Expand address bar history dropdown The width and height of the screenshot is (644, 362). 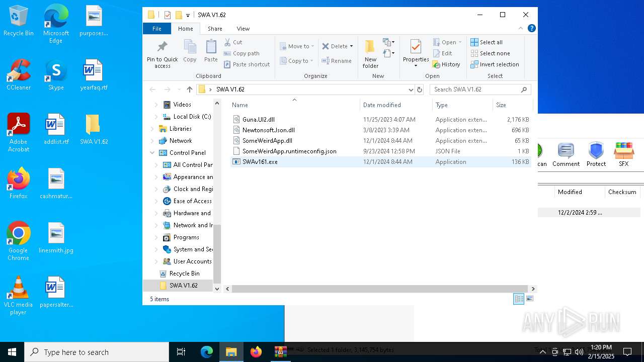point(411,89)
